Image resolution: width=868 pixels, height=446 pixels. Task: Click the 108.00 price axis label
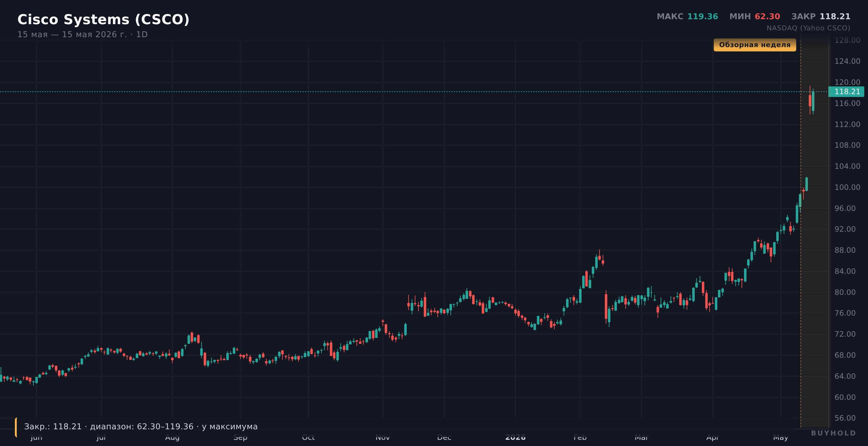[847, 145]
